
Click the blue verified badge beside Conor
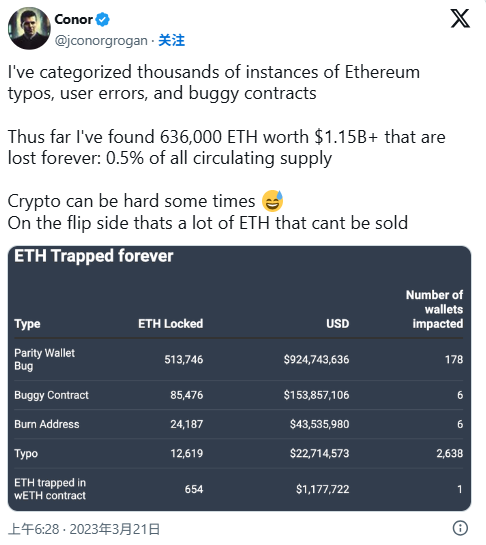[103, 19]
